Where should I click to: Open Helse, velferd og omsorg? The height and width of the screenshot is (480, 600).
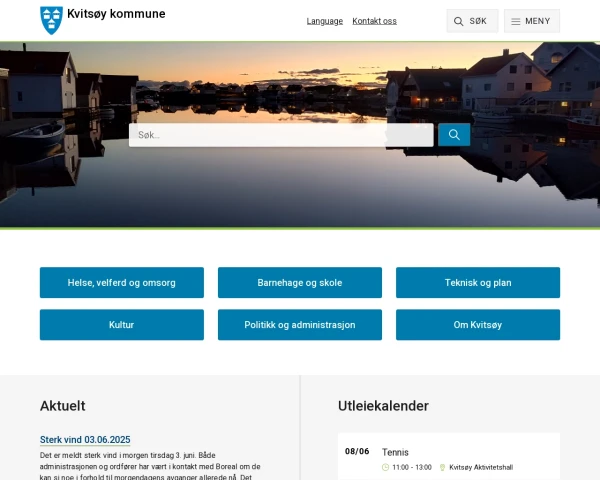coord(122,282)
